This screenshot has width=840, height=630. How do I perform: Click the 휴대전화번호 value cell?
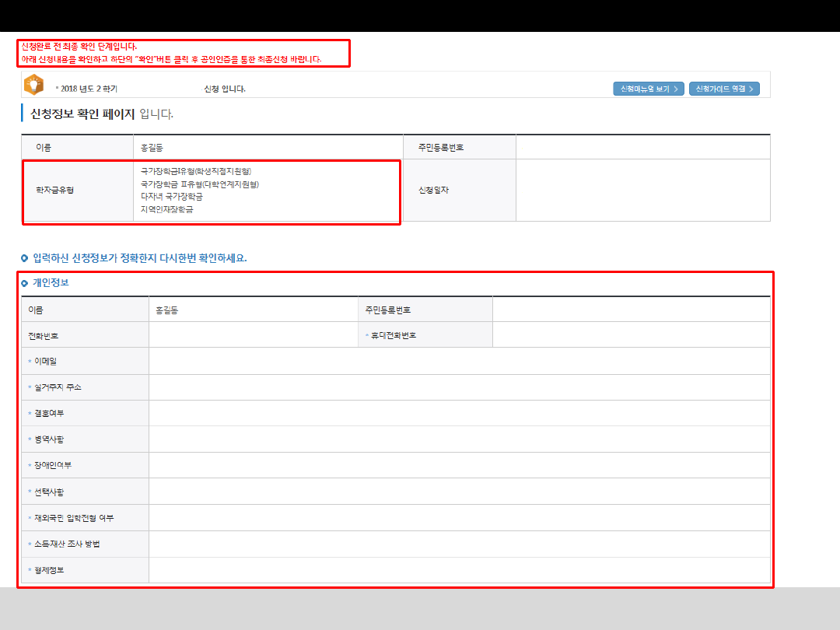[631, 335]
